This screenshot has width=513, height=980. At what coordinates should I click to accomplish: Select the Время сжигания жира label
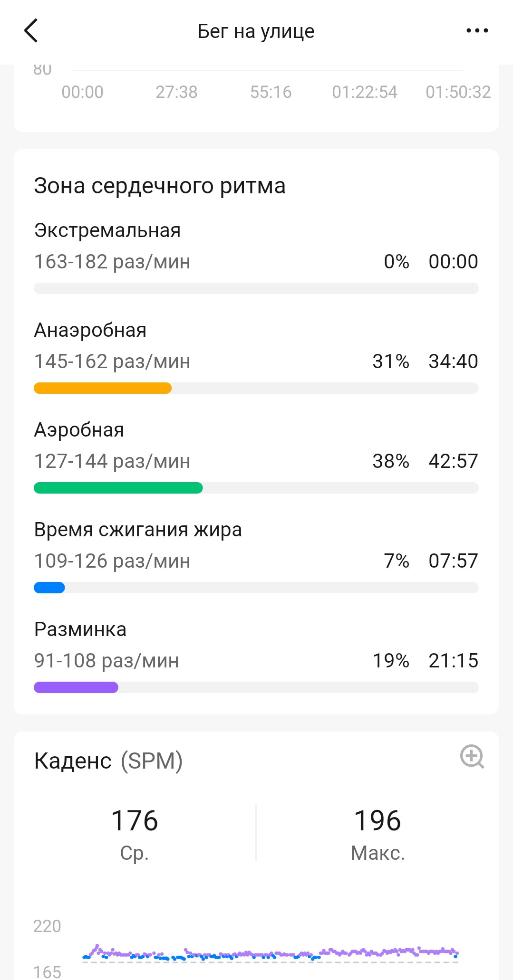(138, 530)
